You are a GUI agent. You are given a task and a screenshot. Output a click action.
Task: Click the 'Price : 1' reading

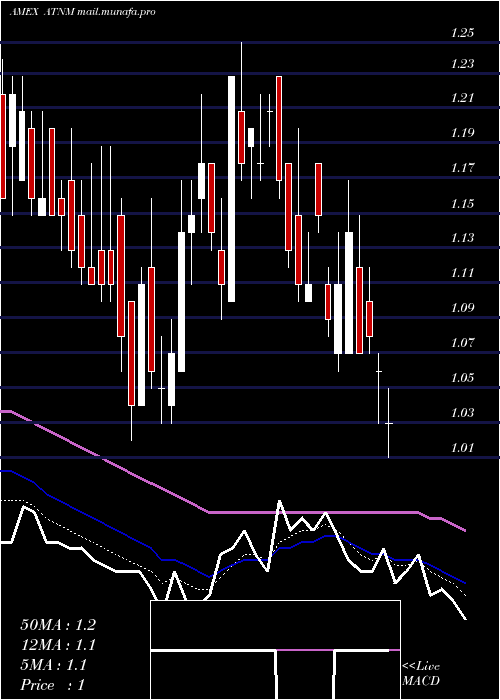click(52, 685)
